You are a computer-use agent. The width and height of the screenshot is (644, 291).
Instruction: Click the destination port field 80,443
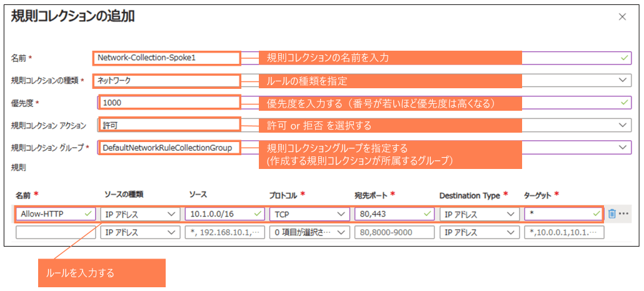pyautogui.click(x=395, y=214)
